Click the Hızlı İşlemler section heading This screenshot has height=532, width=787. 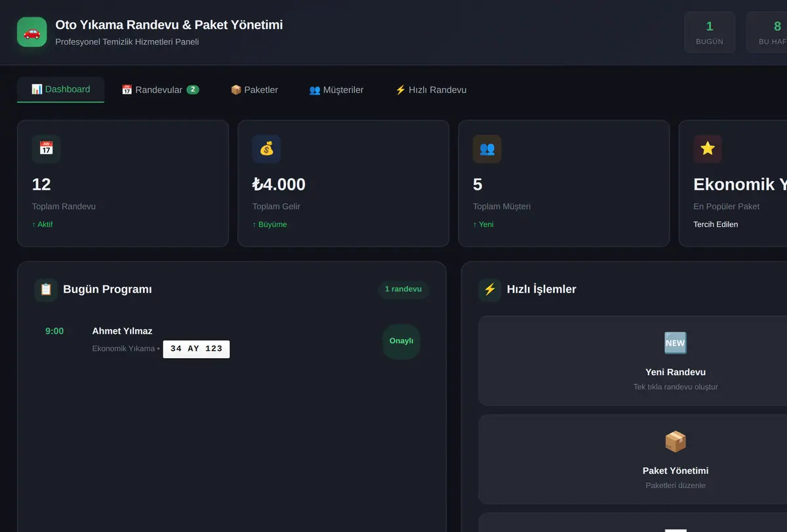(542, 289)
